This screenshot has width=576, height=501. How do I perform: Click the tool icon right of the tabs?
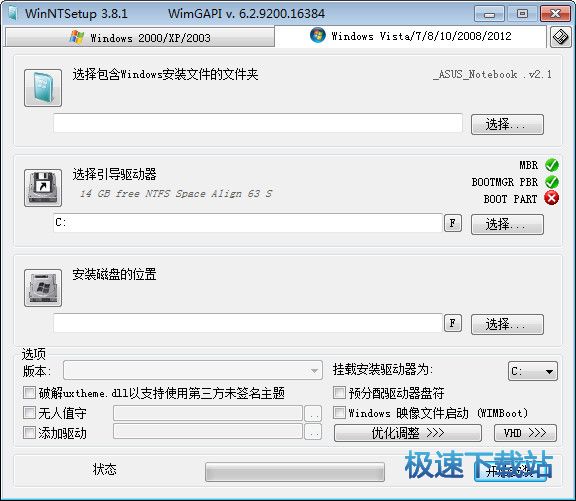click(561, 37)
